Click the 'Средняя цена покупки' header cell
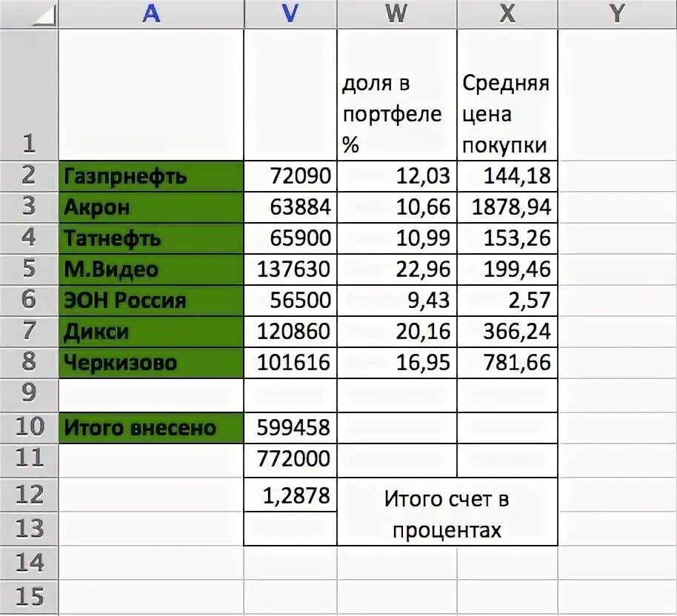Image resolution: width=677 pixels, height=616 pixels. [507, 95]
